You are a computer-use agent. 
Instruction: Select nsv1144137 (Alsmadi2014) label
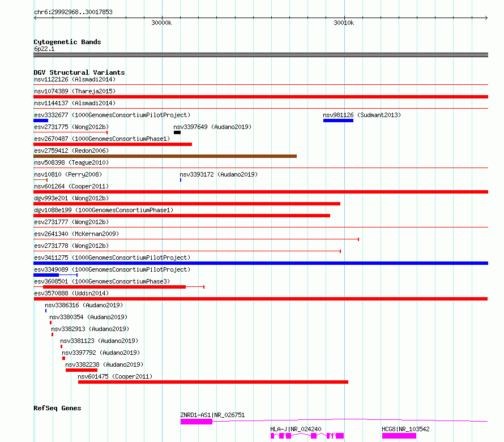point(75,103)
